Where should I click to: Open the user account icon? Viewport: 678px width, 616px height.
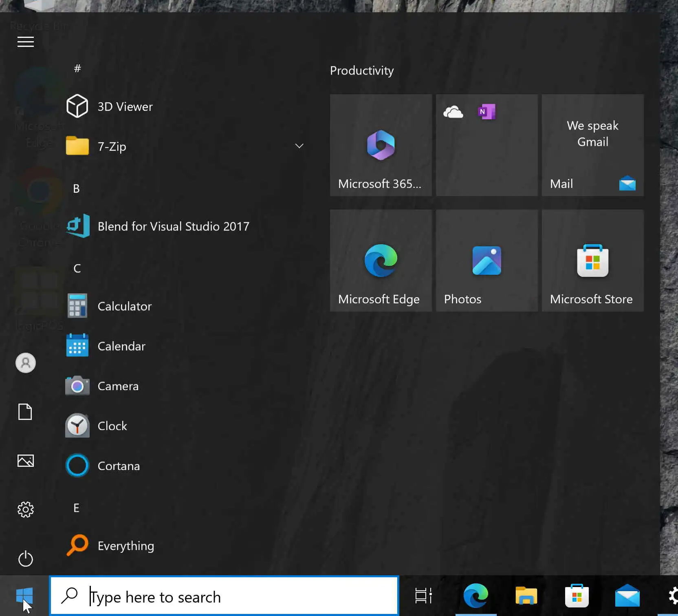click(26, 363)
